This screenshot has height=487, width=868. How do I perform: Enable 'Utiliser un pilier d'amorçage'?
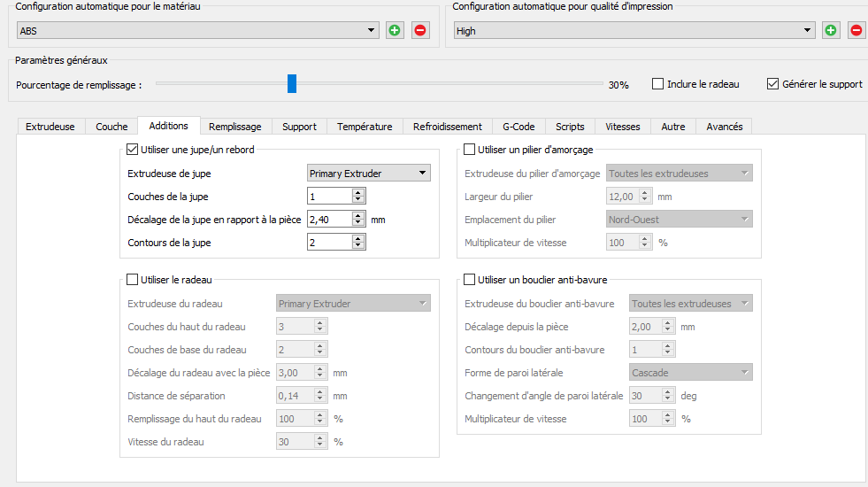[470, 150]
